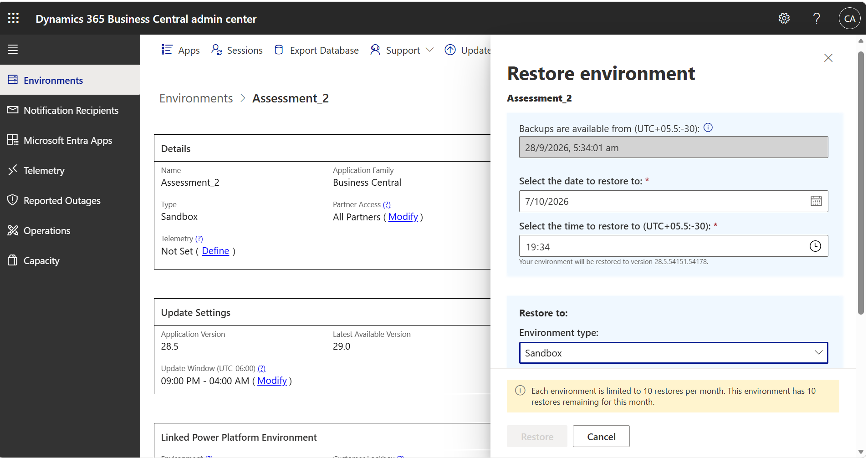This screenshot has width=868, height=458.
Task: Open settings gear in header
Action: [784, 18]
